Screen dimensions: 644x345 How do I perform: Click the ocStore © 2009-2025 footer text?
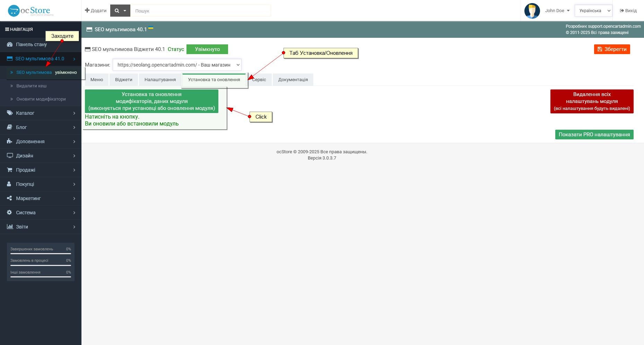(322, 152)
